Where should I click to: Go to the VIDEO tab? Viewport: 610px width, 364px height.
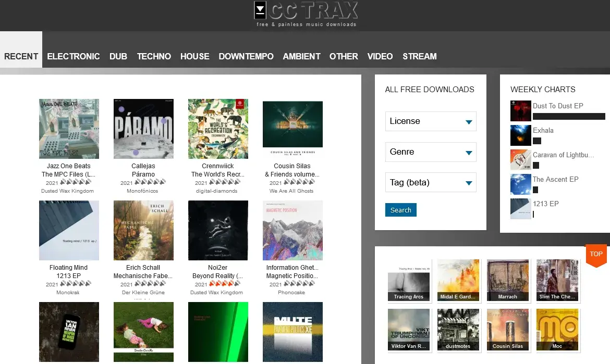coord(380,56)
